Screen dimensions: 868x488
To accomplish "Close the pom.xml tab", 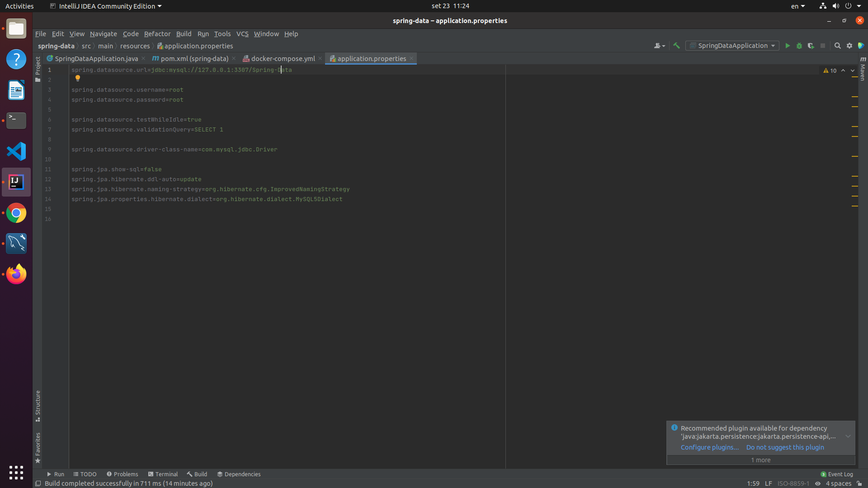I will point(234,59).
